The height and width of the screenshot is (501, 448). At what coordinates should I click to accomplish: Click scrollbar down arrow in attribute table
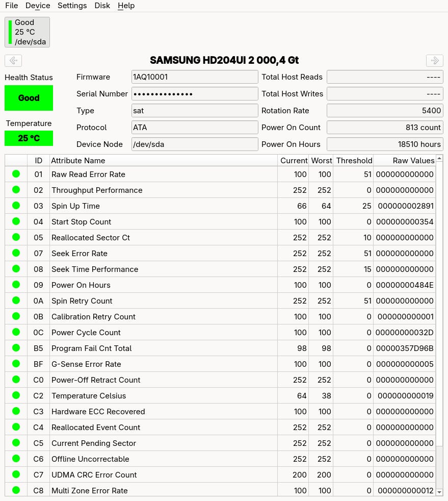point(439,492)
